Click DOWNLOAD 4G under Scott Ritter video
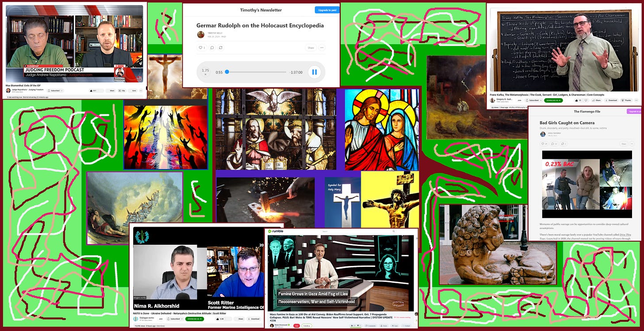Image resolution: width=644 pixels, height=331 pixels. click(195, 319)
